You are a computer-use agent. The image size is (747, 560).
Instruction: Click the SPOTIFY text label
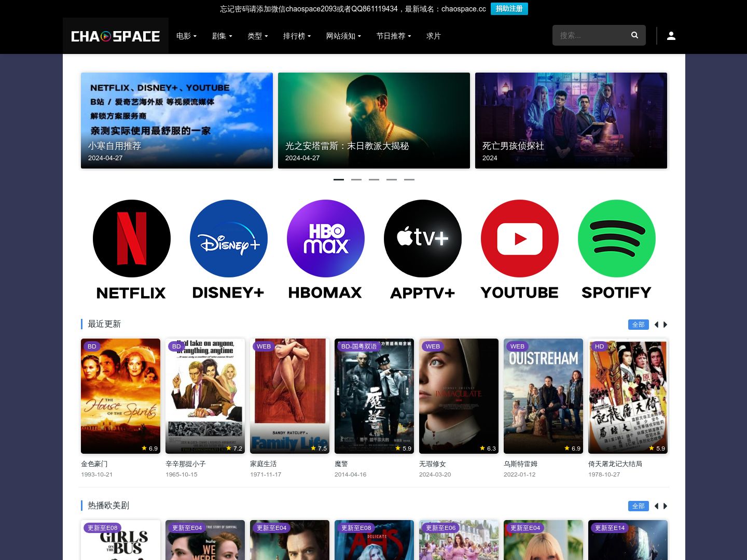click(x=616, y=293)
